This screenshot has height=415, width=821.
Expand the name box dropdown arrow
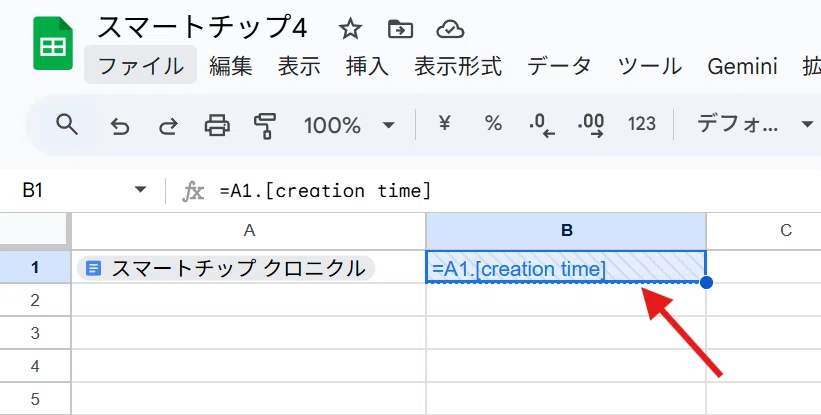pyautogui.click(x=140, y=189)
